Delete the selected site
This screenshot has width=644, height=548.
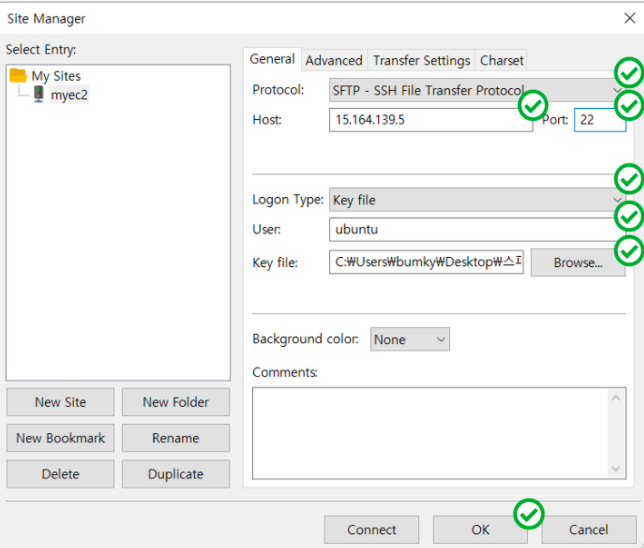[60, 474]
